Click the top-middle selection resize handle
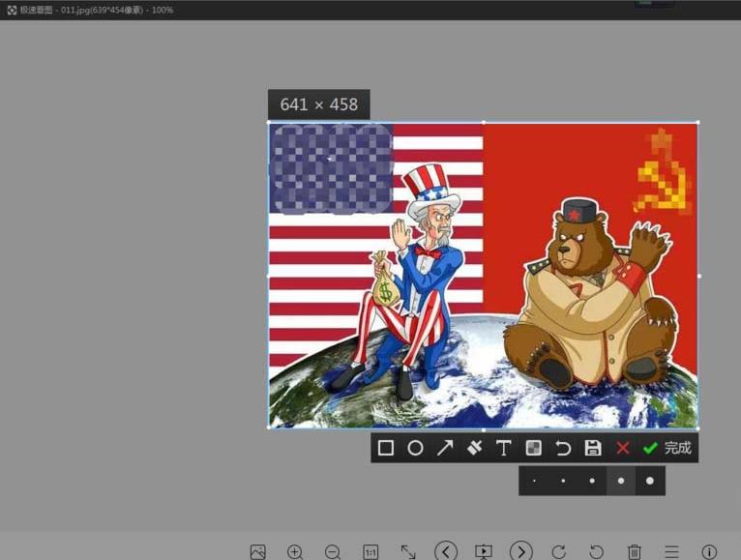 pos(483,123)
